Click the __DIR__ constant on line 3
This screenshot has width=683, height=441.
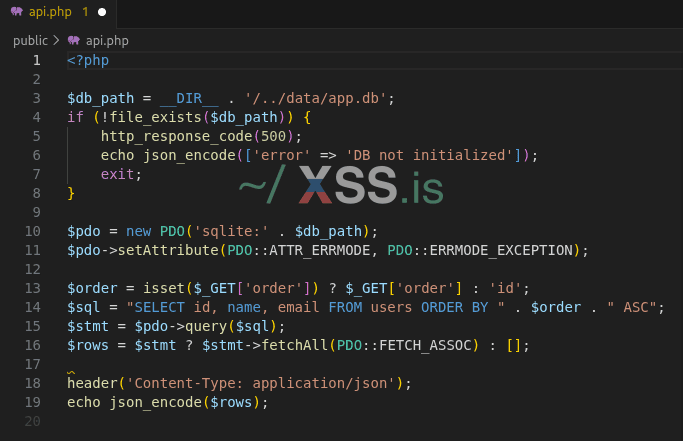(189, 98)
